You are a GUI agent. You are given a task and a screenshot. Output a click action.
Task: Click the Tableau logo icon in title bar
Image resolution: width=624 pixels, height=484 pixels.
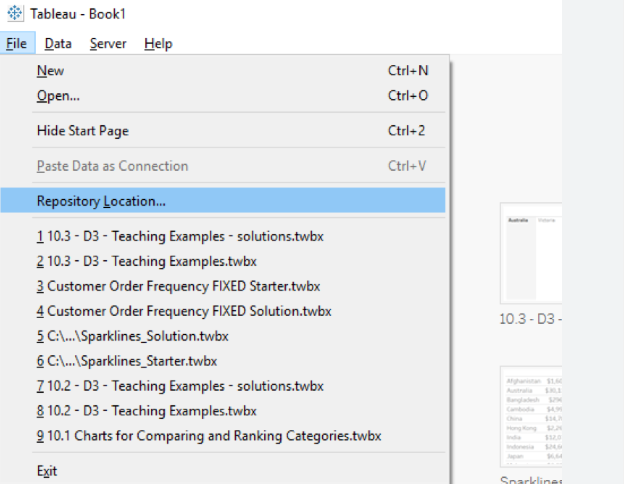pos(15,13)
